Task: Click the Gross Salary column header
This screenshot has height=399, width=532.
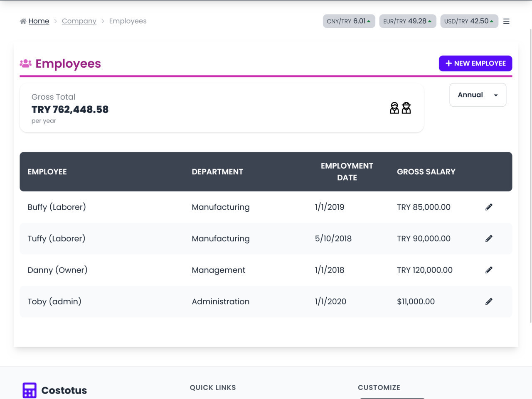Action: 426,172
